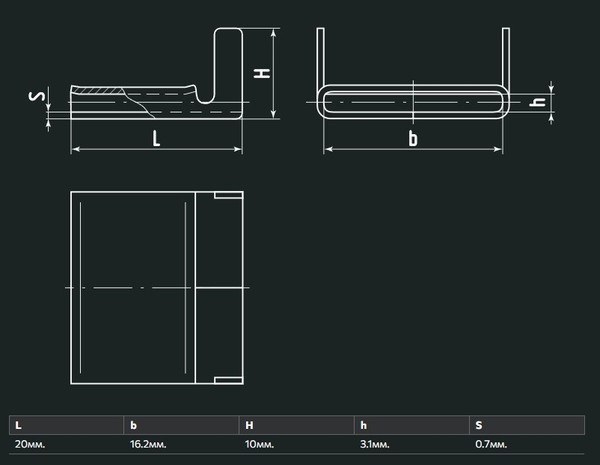Click the b width label under front view

[412, 139]
